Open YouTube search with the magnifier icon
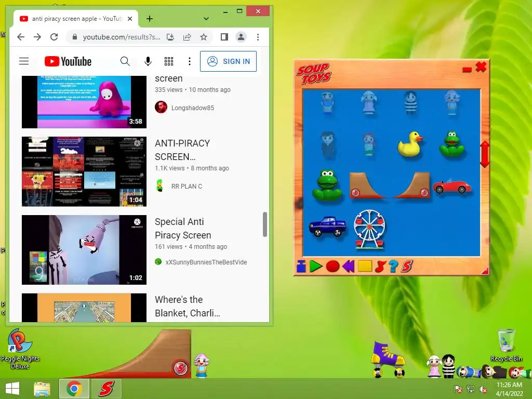Viewport: 532px width, 399px height. click(x=125, y=61)
